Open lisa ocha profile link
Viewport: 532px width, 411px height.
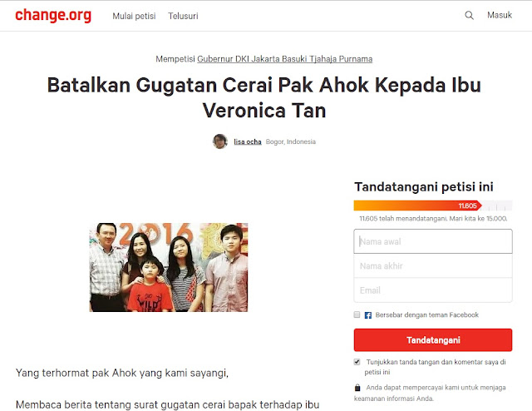tap(248, 141)
